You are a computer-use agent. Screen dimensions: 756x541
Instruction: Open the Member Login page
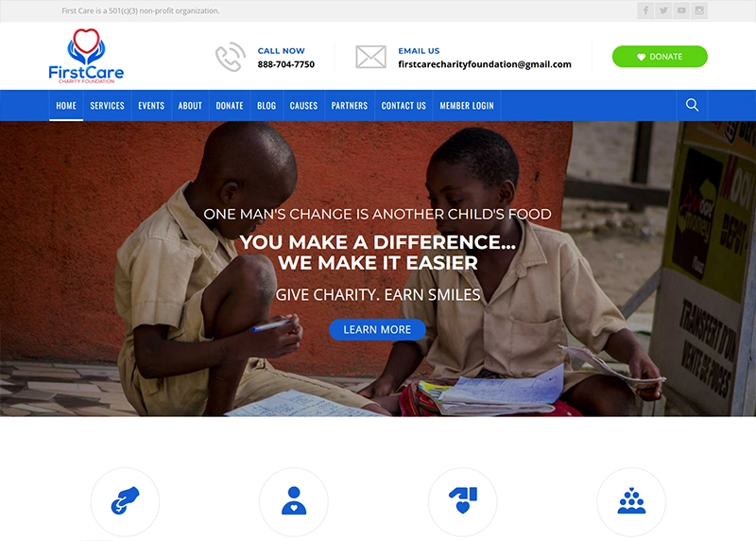pyautogui.click(x=467, y=106)
